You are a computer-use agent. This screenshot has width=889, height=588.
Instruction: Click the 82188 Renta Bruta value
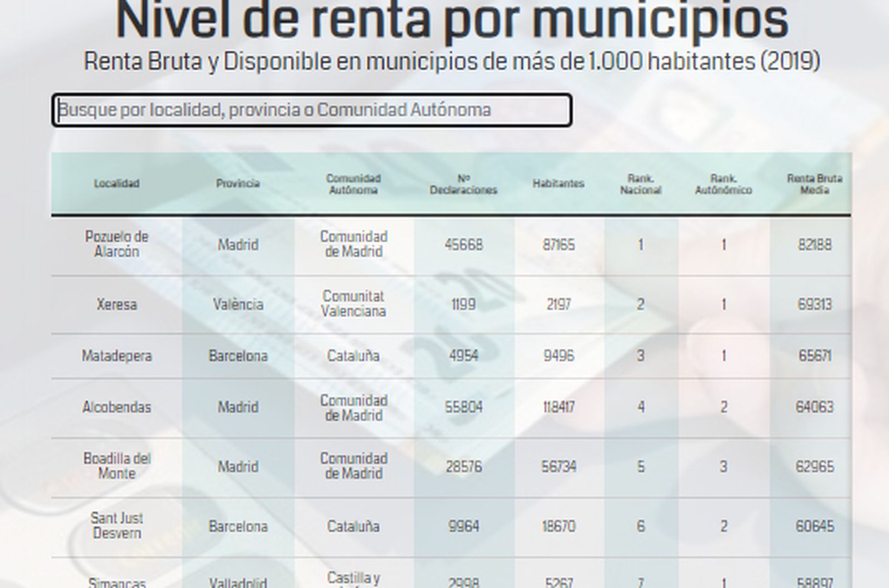point(813,244)
